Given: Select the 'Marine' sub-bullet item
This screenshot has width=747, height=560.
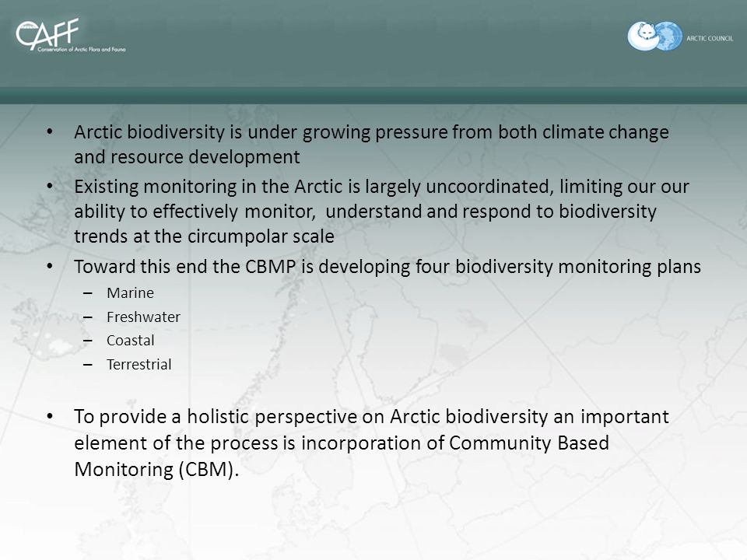Looking at the screenshot, I should pyautogui.click(x=130, y=293).
